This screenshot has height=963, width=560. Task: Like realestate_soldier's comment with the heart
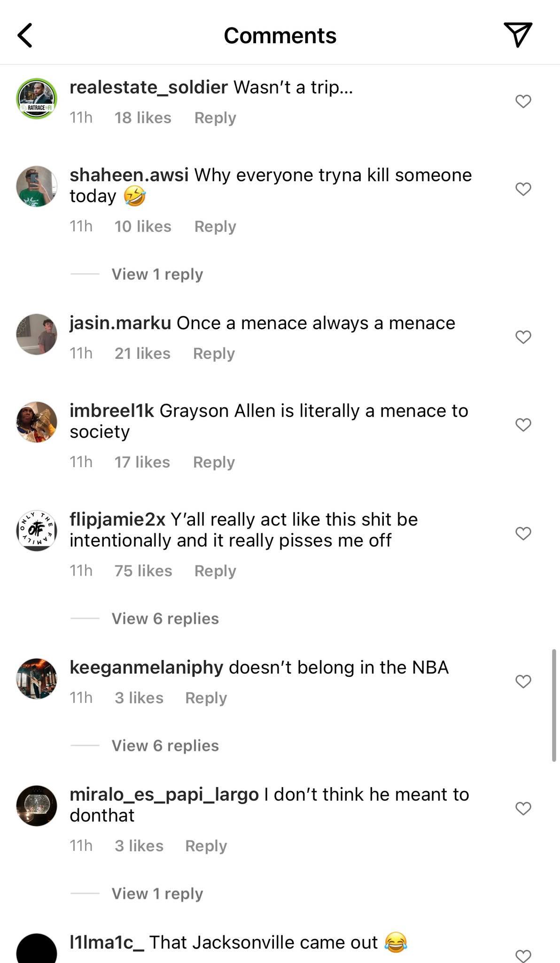coord(523,101)
